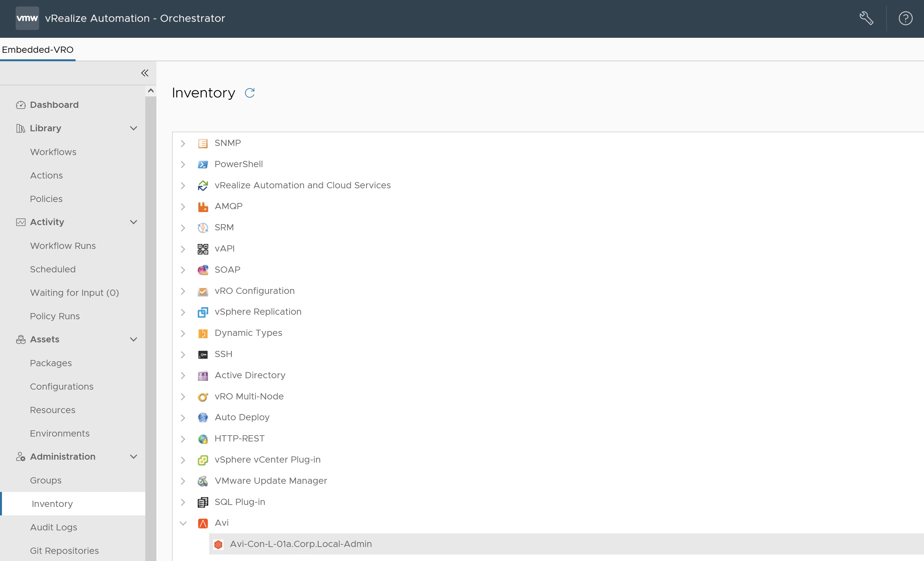This screenshot has height=561, width=924.
Task: Click the help question mark icon
Action: 905,18
